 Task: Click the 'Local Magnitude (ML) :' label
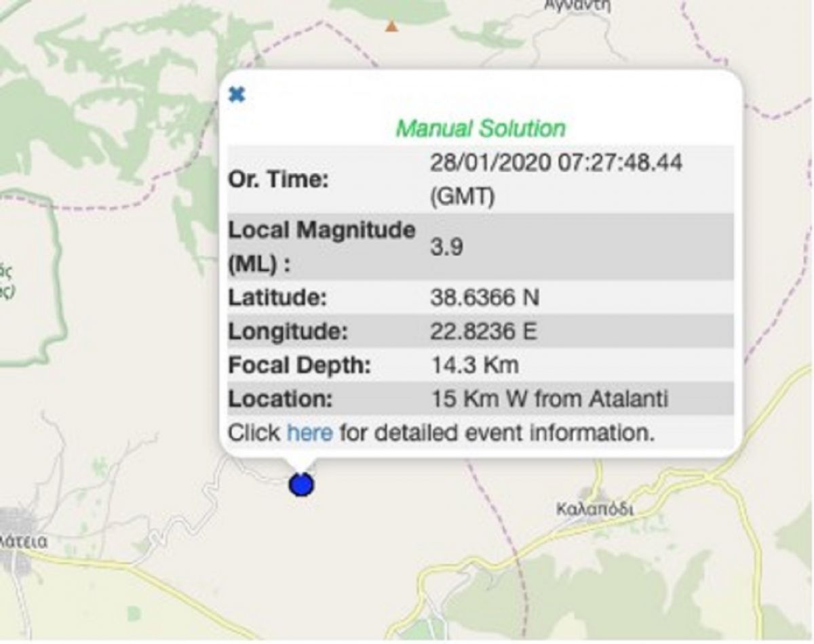tap(322, 247)
